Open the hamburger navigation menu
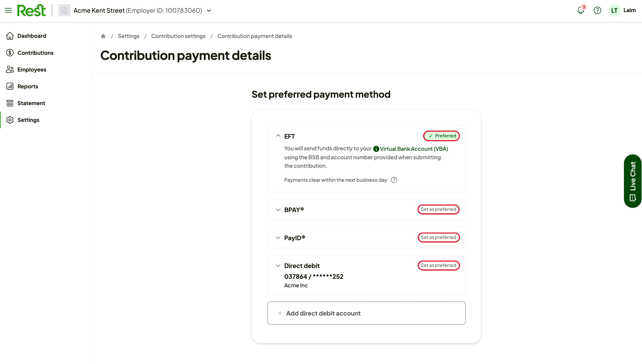The width and height of the screenshot is (642, 364). click(x=8, y=10)
